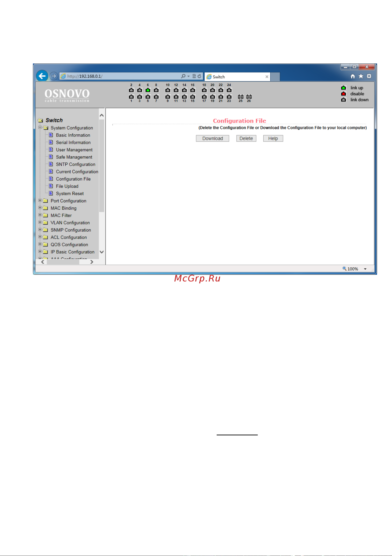This screenshot has height=556, width=392.
Task: Open Basic Information page
Action: coord(73,135)
